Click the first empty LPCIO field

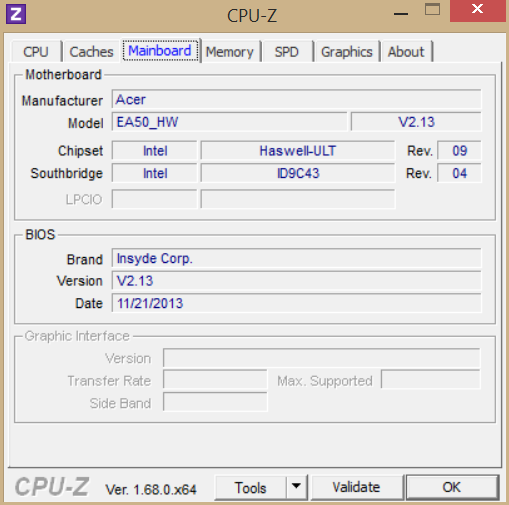click(x=155, y=199)
